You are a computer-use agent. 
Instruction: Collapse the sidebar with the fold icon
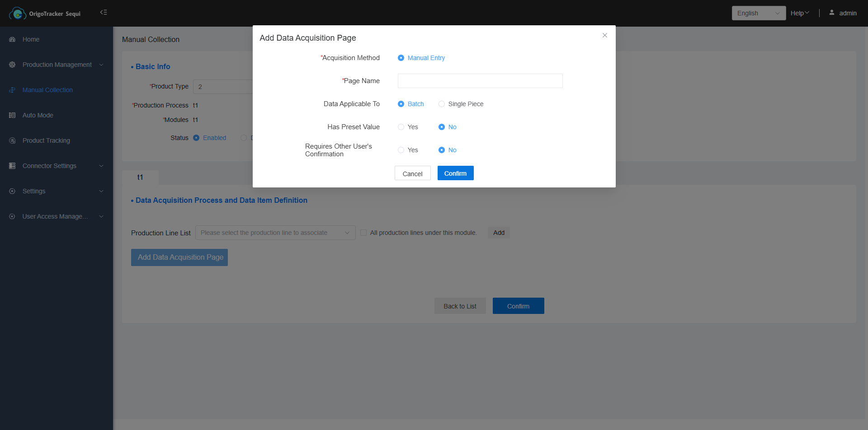(x=104, y=13)
